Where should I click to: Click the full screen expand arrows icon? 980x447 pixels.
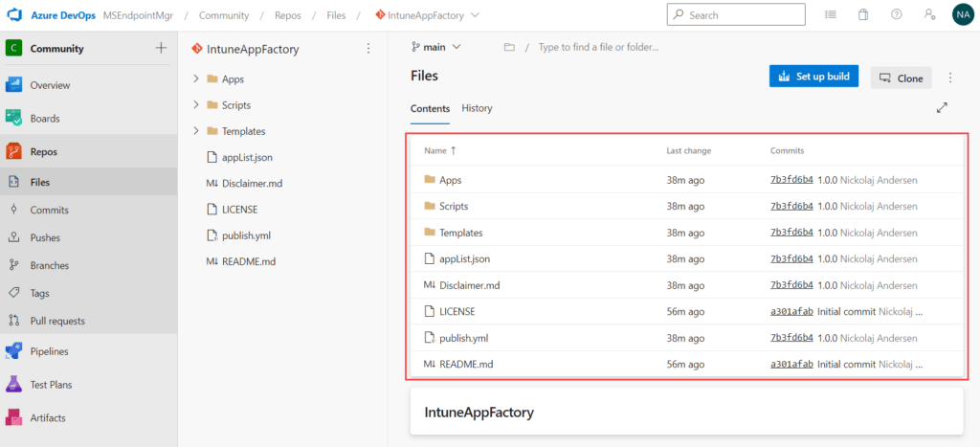point(943,107)
